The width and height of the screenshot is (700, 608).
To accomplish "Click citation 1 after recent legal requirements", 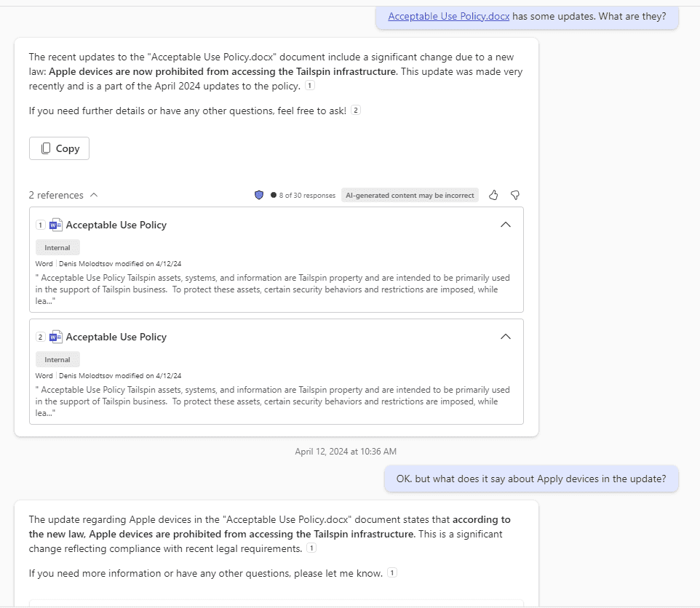I will click(x=311, y=548).
